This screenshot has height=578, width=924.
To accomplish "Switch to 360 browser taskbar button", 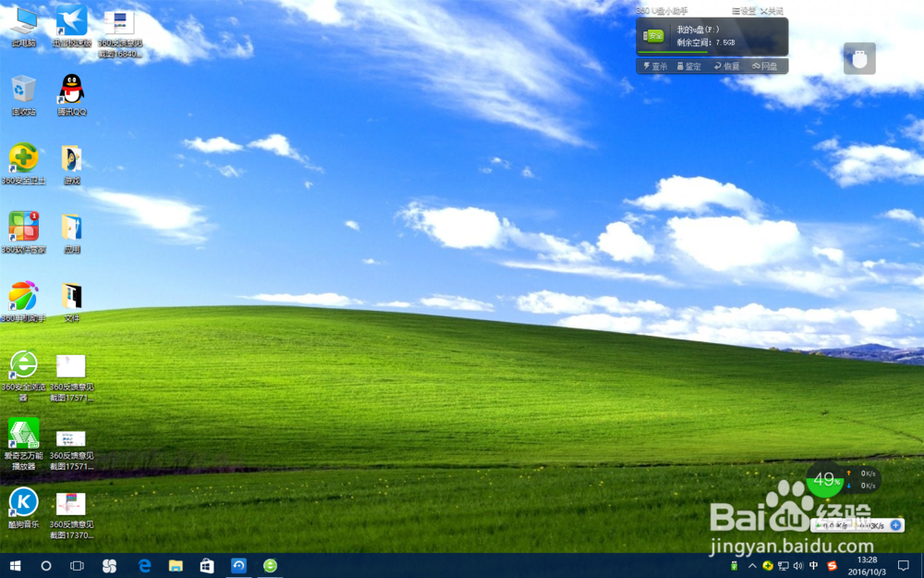I will tap(270, 566).
